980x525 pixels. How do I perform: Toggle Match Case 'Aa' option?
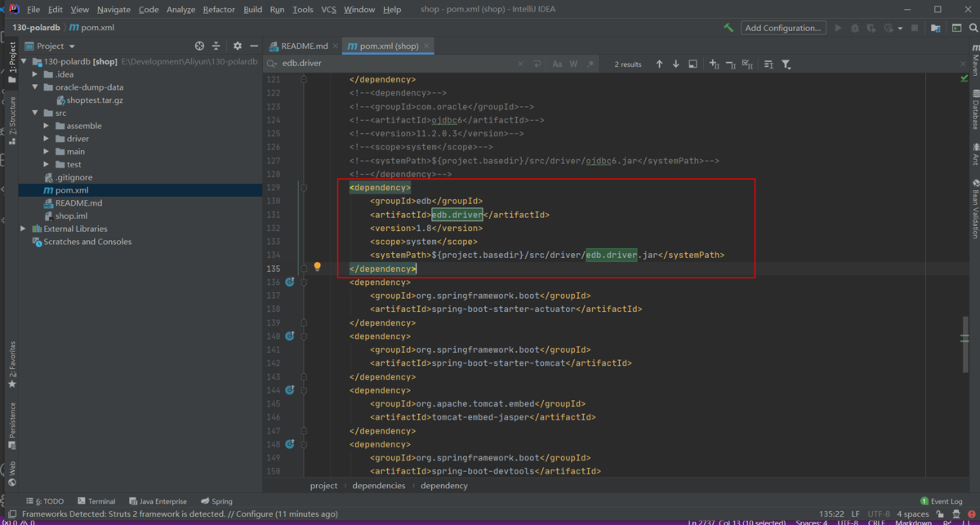pos(557,64)
